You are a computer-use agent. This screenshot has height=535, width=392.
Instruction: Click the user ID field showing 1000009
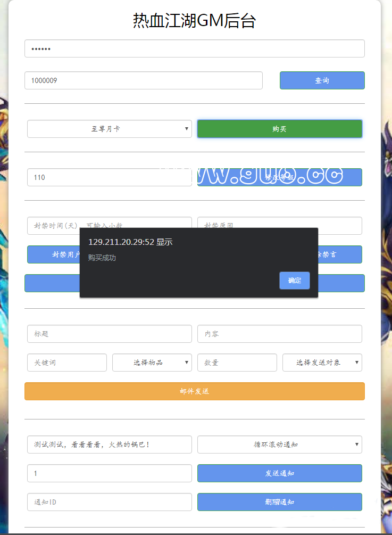pyautogui.click(x=144, y=80)
